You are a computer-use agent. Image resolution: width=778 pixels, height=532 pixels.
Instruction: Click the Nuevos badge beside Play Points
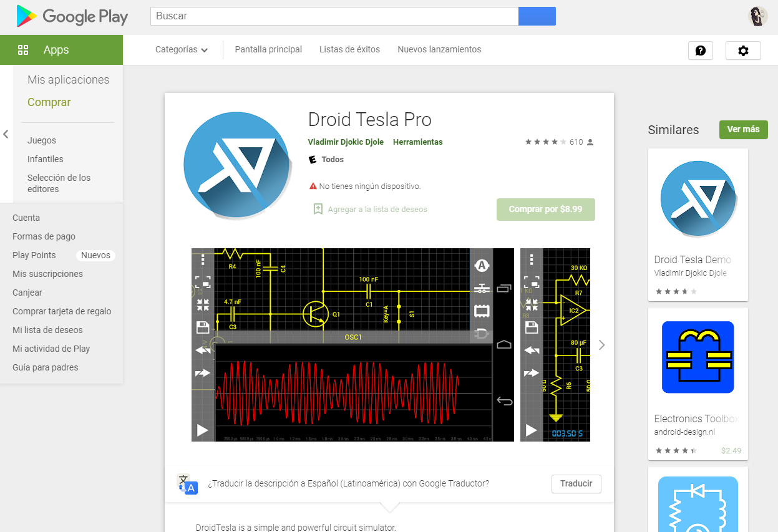[95, 255]
